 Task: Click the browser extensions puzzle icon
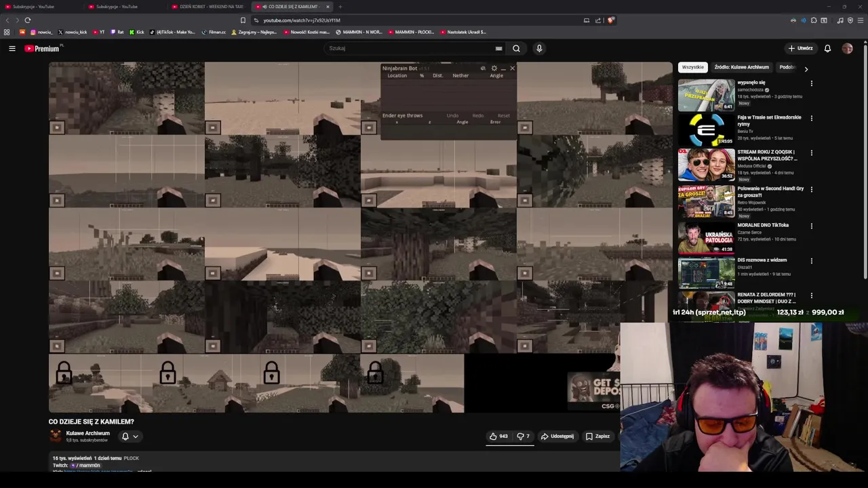(814, 20)
